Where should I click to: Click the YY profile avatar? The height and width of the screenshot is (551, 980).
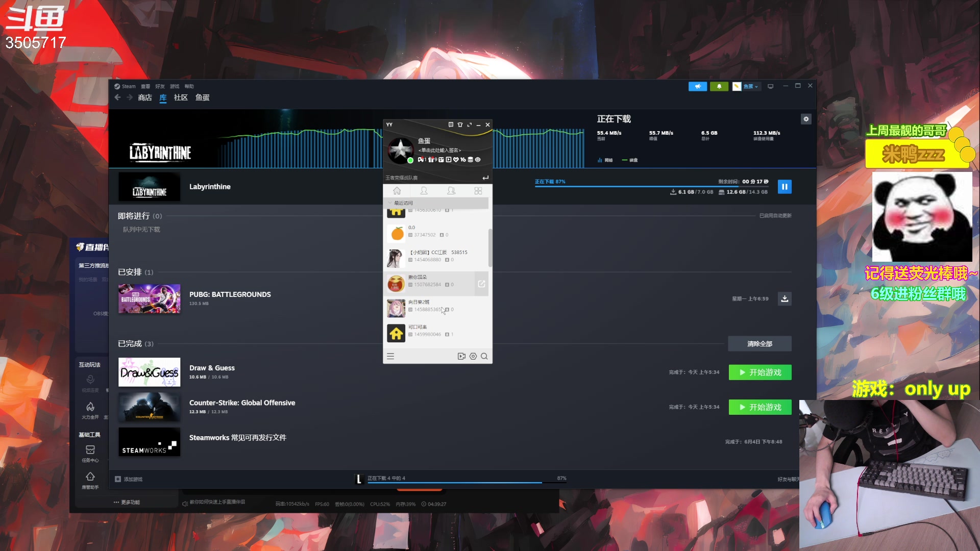click(400, 150)
